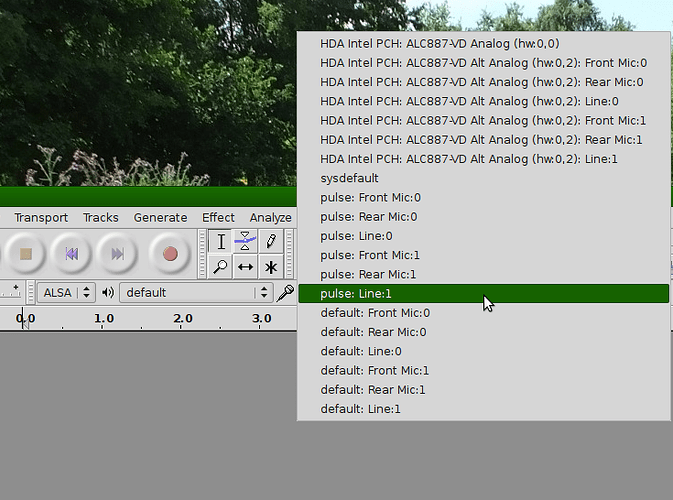Select default: Front Mic:0 entry
Image resolution: width=673 pixels, height=500 pixels.
click(483, 313)
